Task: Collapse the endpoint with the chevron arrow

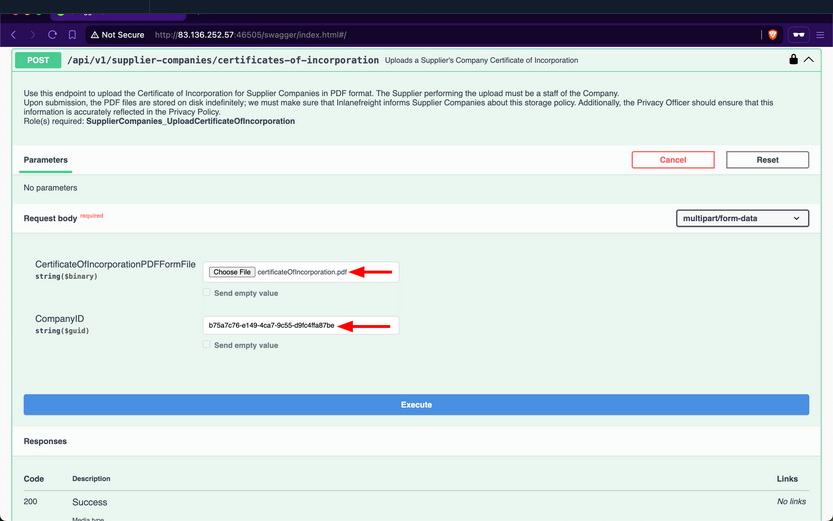Action: coord(809,59)
